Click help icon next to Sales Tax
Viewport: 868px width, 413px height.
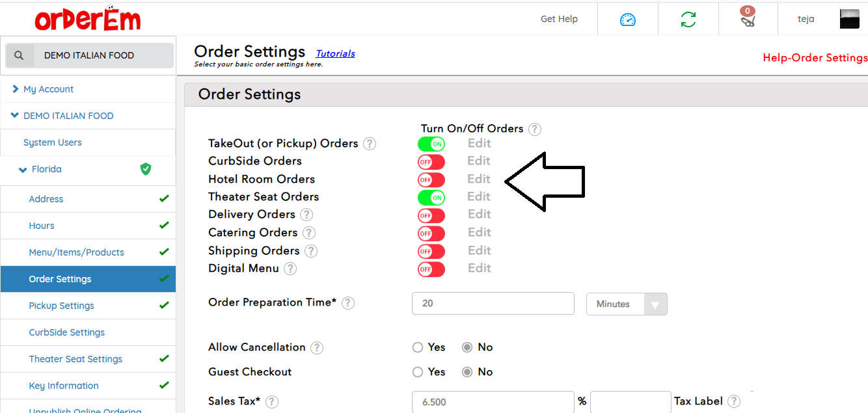[272, 402]
